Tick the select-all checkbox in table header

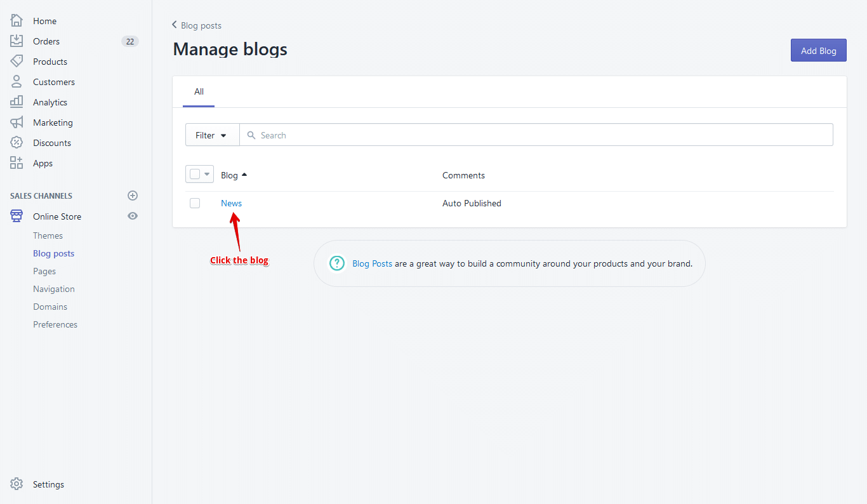point(195,173)
